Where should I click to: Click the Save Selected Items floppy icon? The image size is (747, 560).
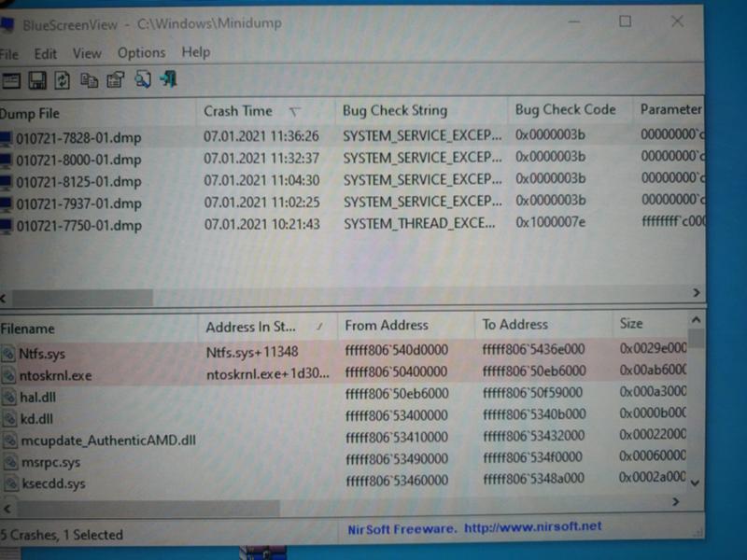click(37, 80)
